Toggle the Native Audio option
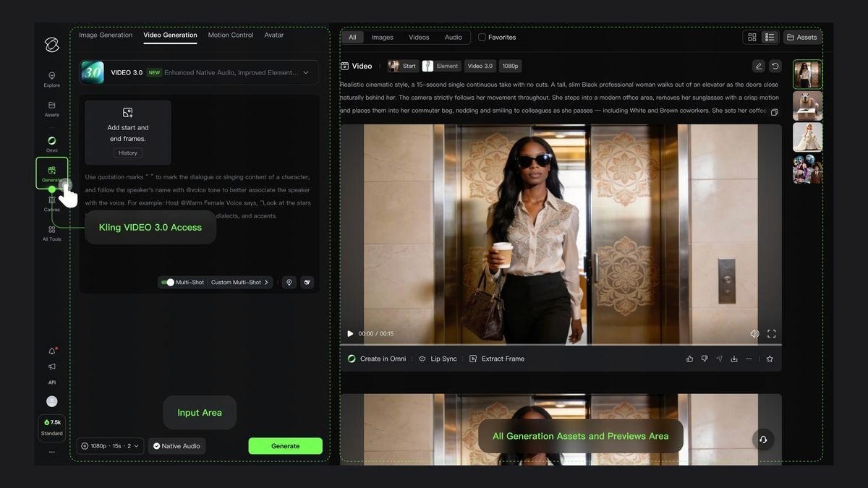Viewport: 868px width, 488px height. (176, 445)
